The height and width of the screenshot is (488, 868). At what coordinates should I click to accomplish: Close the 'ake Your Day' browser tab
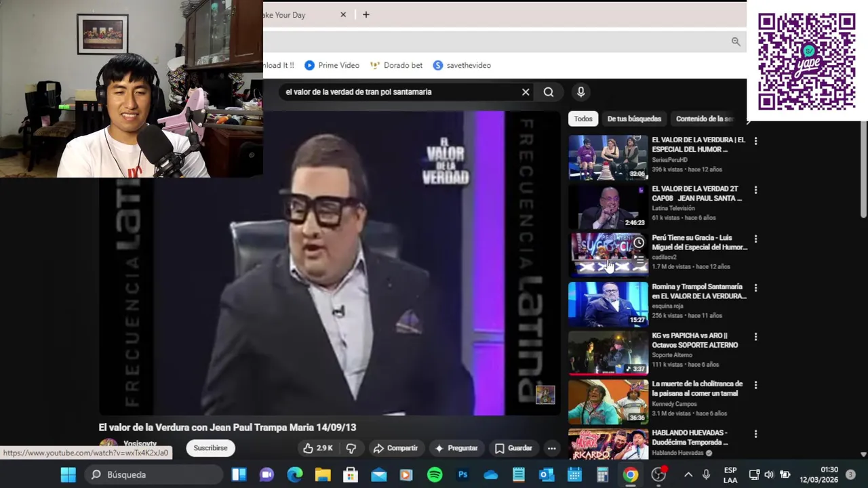(x=343, y=14)
